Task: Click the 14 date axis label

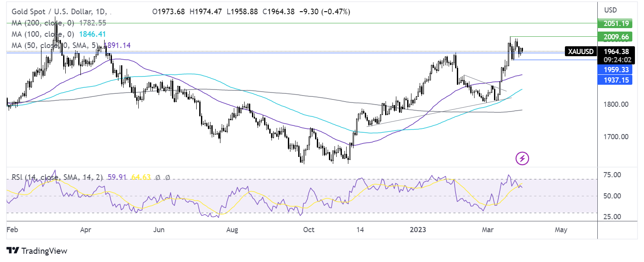Action: click(x=359, y=230)
